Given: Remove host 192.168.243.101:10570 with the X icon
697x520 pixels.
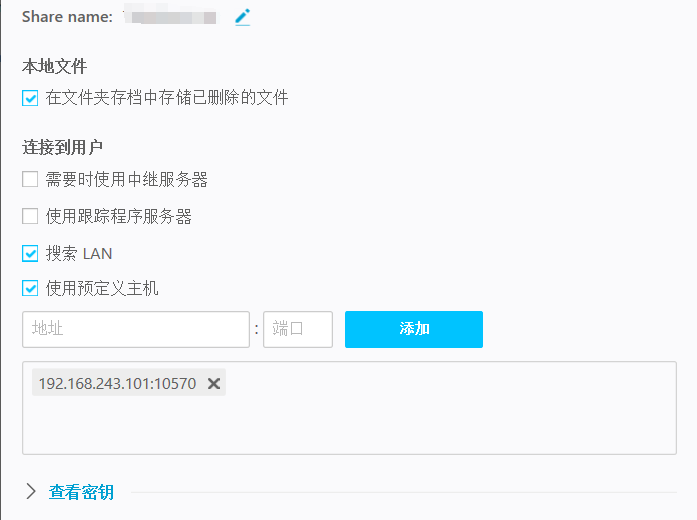Looking at the screenshot, I should point(214,383).
